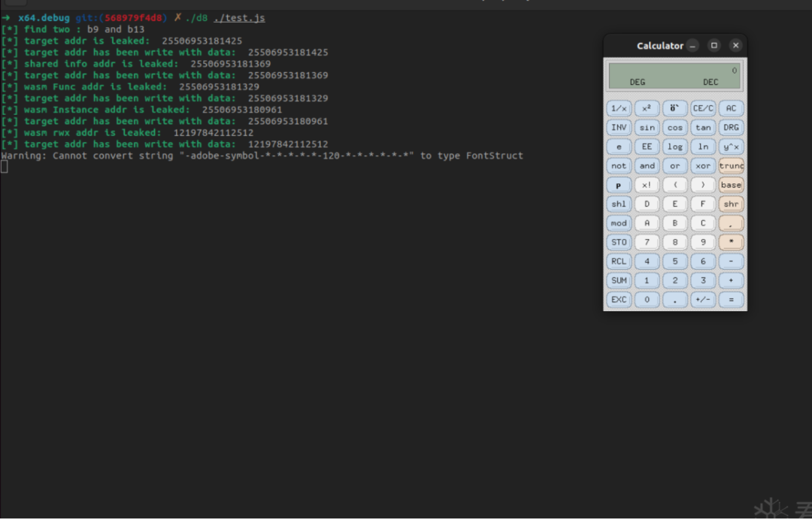Click the digit 5 key
Viewport: 812px width, 520px height.
coord(674,262)
